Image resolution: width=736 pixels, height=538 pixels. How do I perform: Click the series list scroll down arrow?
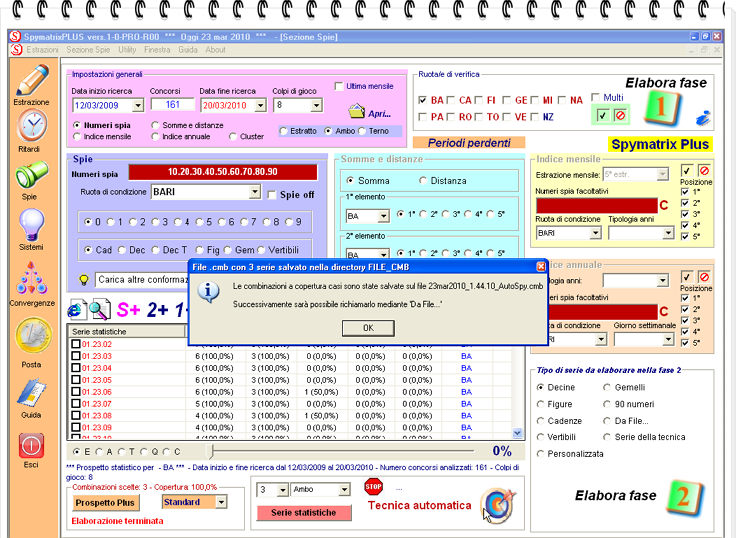click(517, 433)
